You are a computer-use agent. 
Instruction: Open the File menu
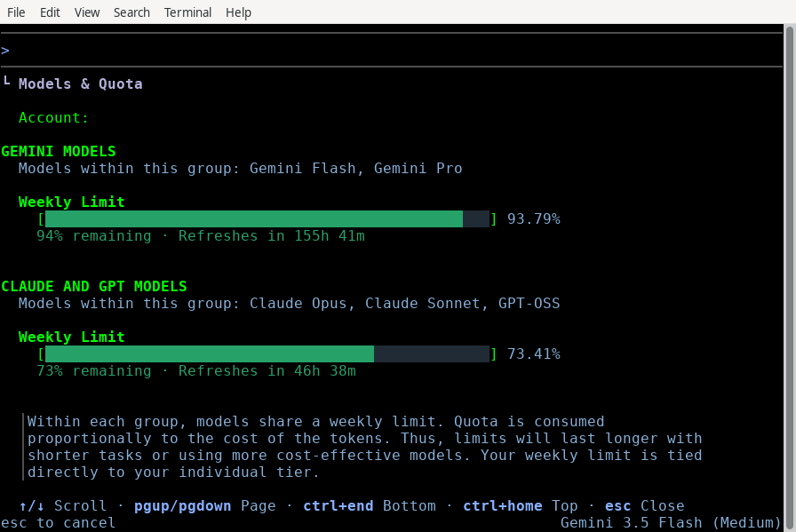pyautogui.click(x=16, y=12)
